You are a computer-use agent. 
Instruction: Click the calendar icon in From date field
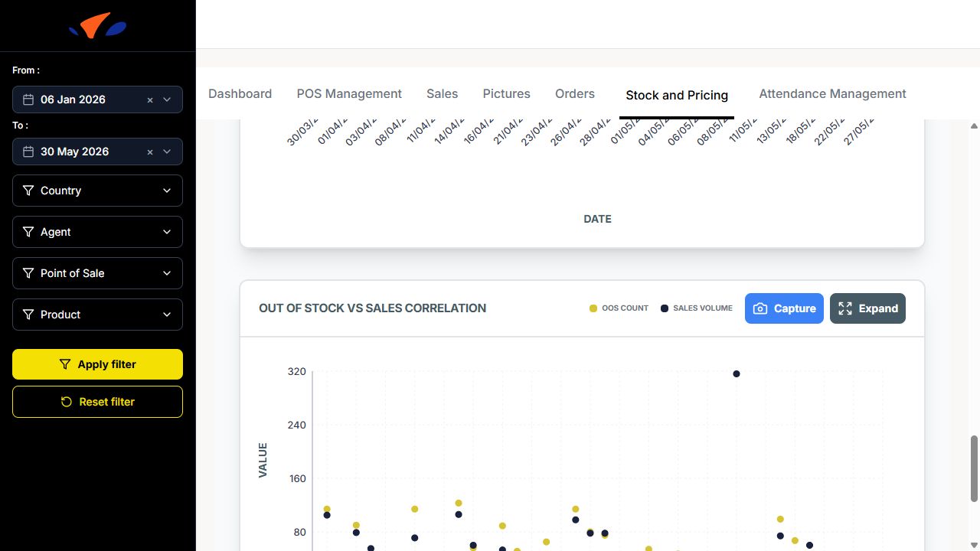click(x=28, y=99)
